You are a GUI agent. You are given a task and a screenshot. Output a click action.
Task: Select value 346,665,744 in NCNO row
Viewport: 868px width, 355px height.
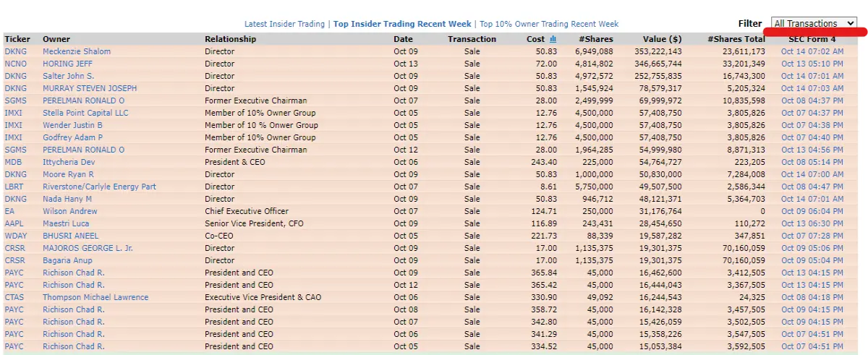click(x=659, y=64)
